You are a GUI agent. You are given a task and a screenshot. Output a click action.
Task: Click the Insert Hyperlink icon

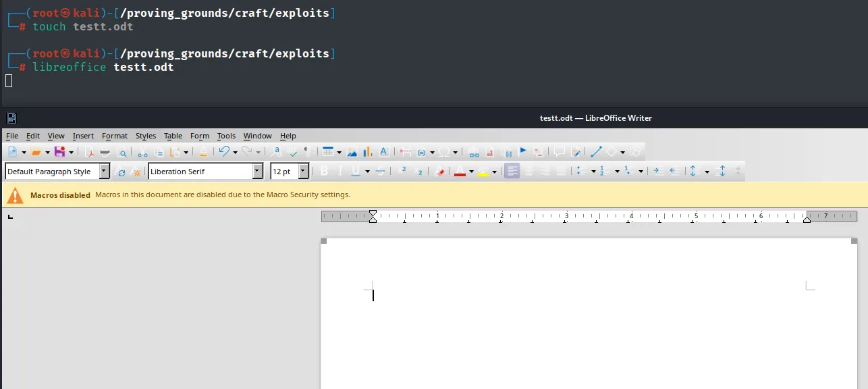pyautogui.click(x=473, y=152)
